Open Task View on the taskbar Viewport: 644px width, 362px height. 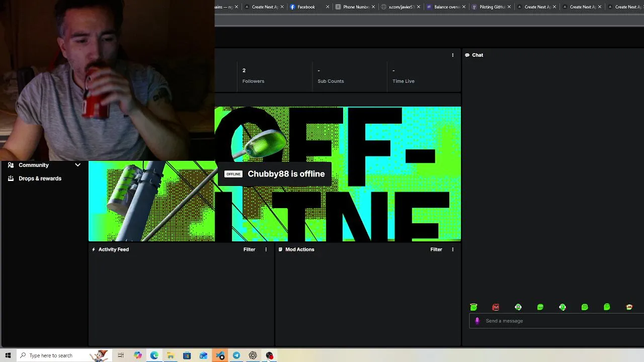[x=121, y=355]
